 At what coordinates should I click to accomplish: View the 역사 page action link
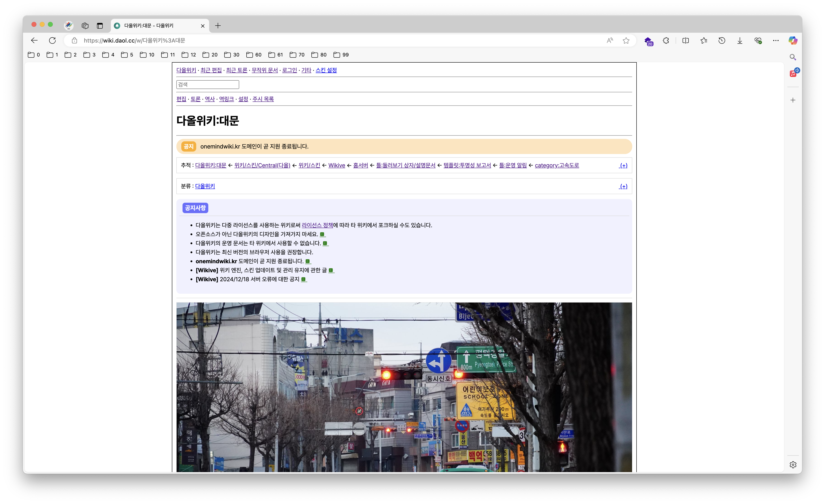210,99
